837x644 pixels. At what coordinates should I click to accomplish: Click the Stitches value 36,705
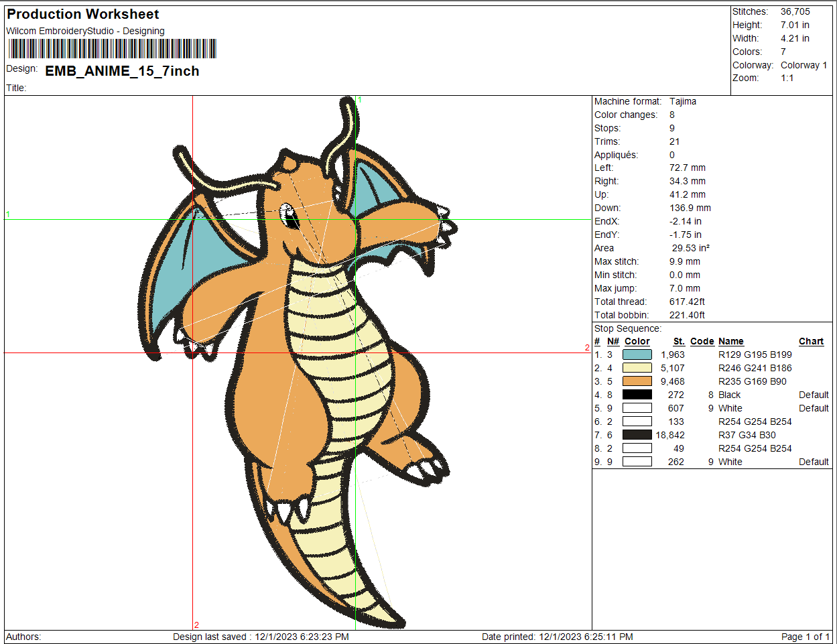(x=795, y=11)
